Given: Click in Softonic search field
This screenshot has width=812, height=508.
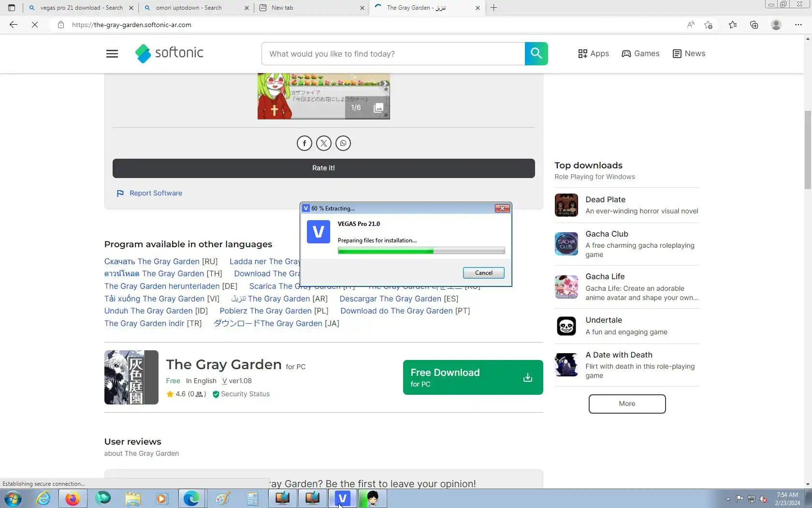Looking at the screenshot, I should [x=393, y=54].
